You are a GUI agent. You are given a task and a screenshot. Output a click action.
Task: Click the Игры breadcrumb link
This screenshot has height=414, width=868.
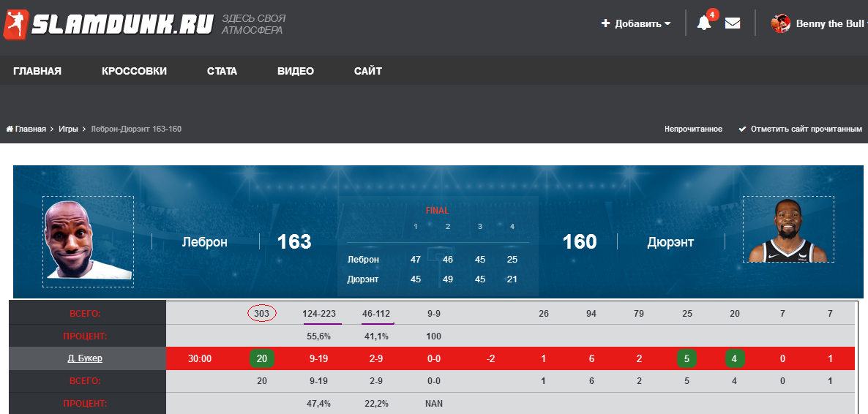pyautogui.click(x=68, y=129)
